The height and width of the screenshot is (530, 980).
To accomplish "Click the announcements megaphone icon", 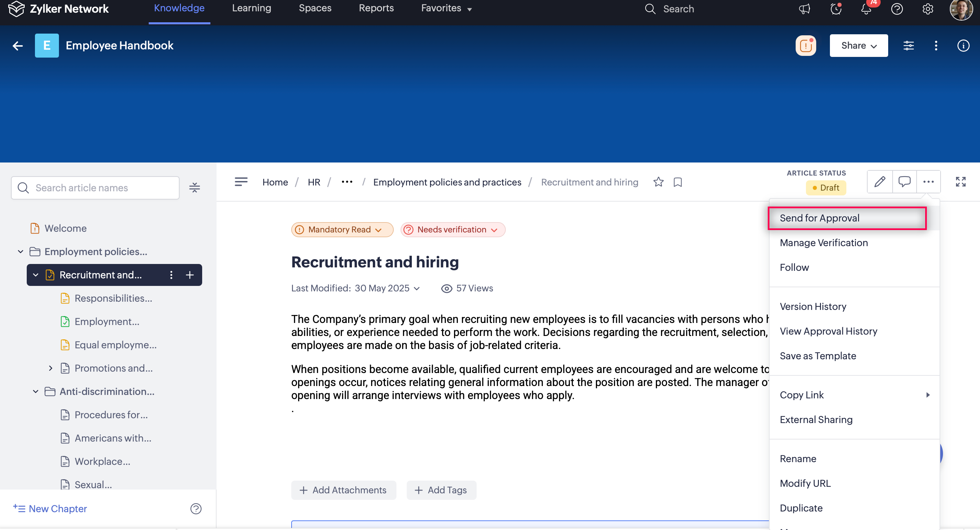I will click(x=804, y=9).
